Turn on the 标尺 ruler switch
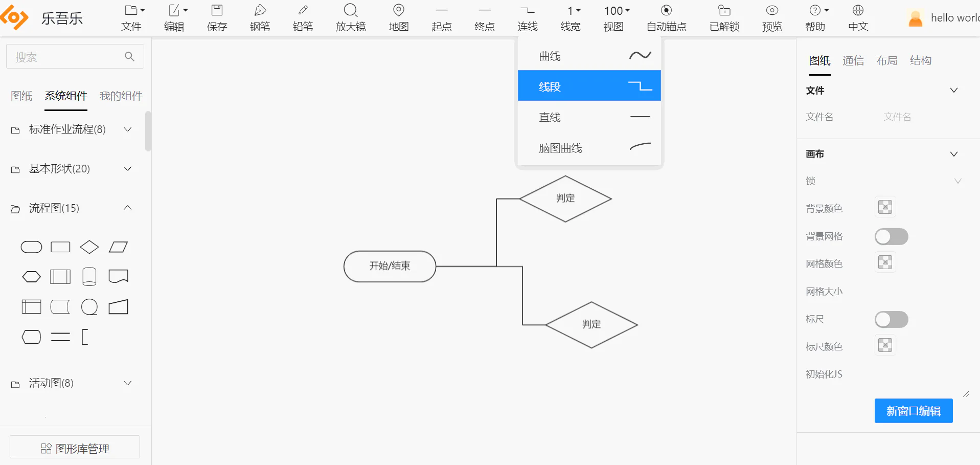Screen dimensions: 980x465 (x=891, y=319)
